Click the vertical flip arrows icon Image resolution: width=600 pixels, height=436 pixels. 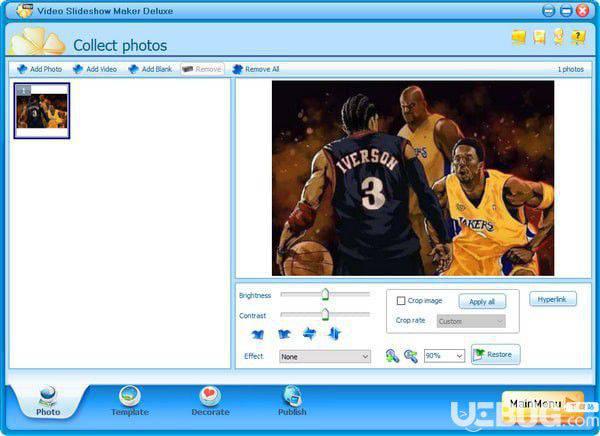(x=334, y=333)
